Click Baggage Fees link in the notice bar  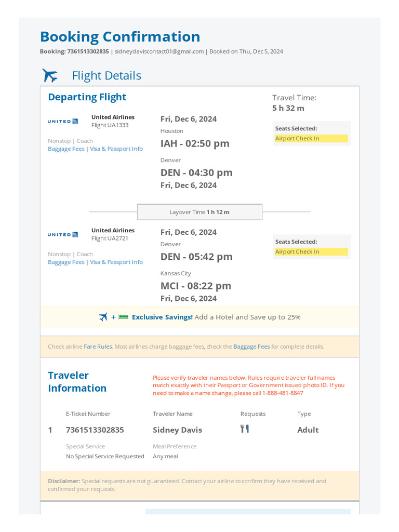click(251, 347)
